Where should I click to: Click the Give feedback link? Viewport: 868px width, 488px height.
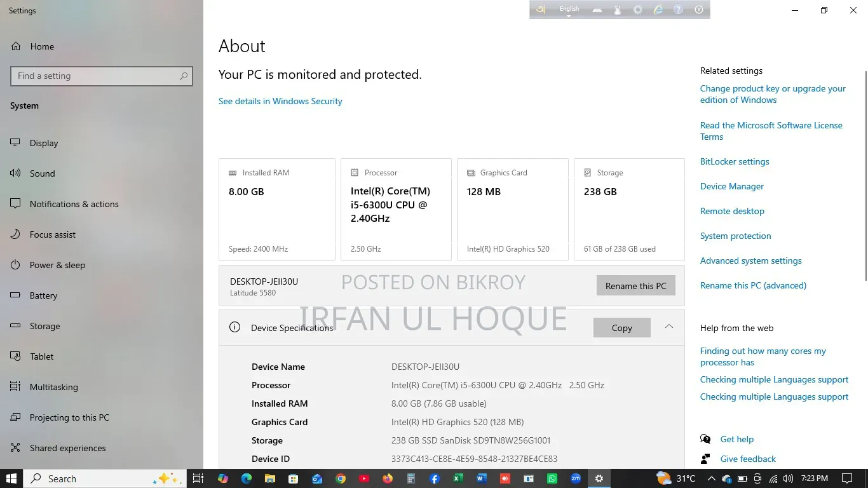coord(748,459)
